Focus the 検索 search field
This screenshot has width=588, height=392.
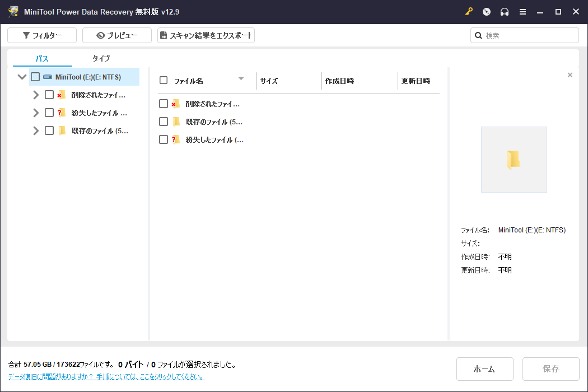coord(525,35)
